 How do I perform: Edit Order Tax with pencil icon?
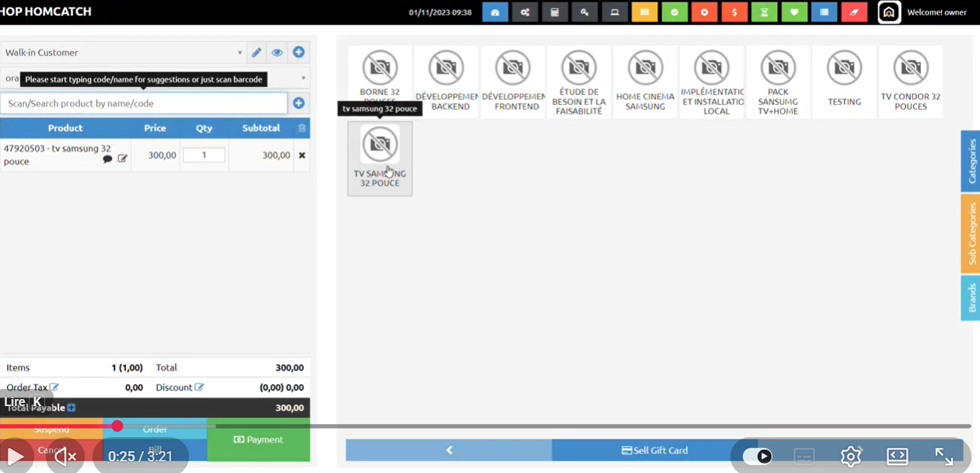point(54,387)
